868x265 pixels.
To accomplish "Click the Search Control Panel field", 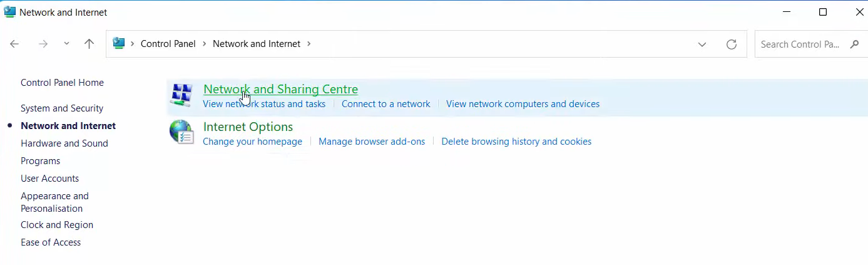I will 800,44.
